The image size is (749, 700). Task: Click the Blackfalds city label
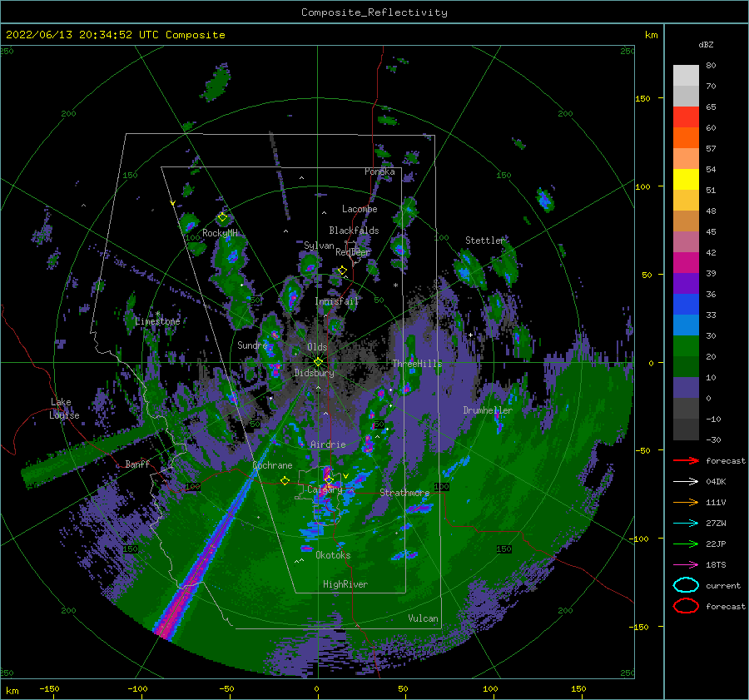pyautogui.click(x=354, y=231)
